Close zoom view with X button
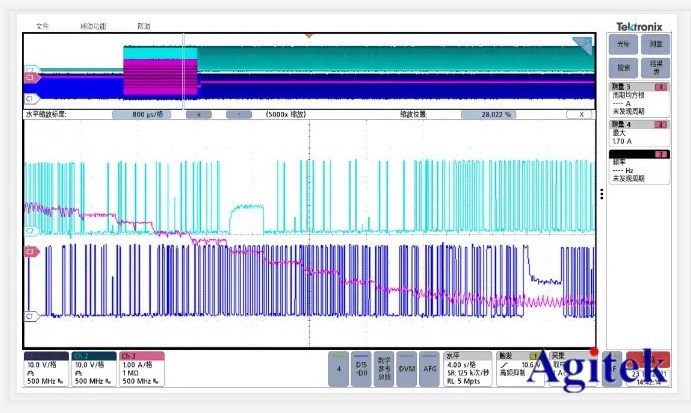Image resolution: width=691 pixels, height=413 pixels. tap(580, 114)
